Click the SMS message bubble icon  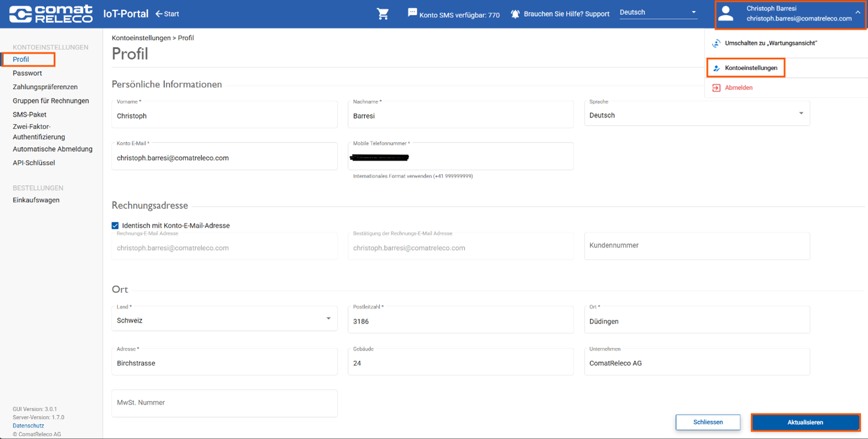tap(412, 13)
